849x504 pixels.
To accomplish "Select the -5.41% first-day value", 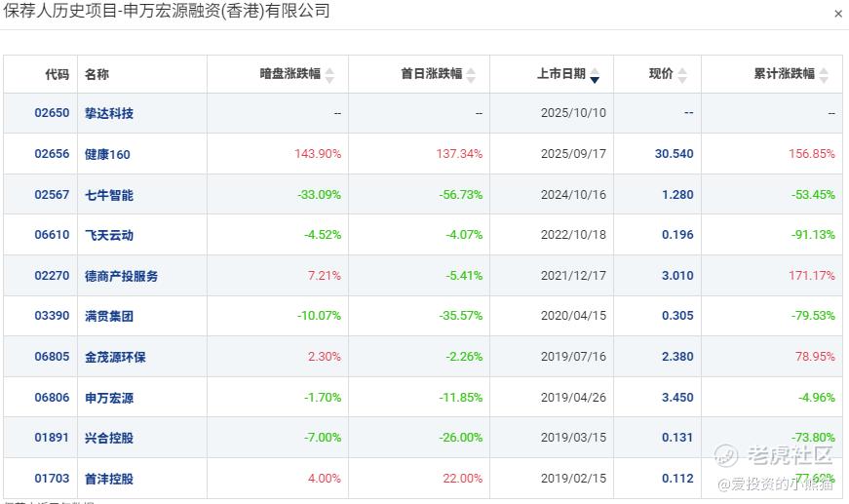I will 464,276.
